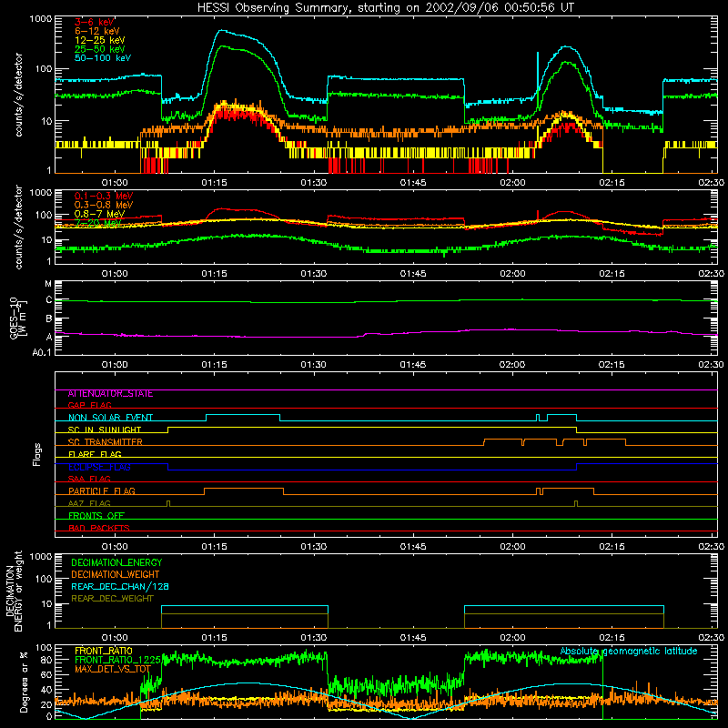Select the "BAD_PACKETS" flag label
The width and height of the screenshot is (728, 728).
(x=99, y=529)
